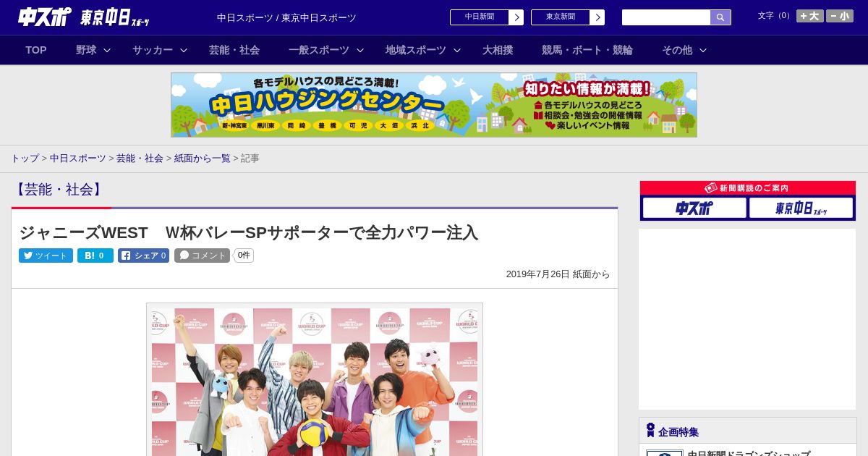The width and height of the screenshot is (868, 456).
Task: Click 東京中日スポーツ subscription banner button
Action: coord(801,208)
